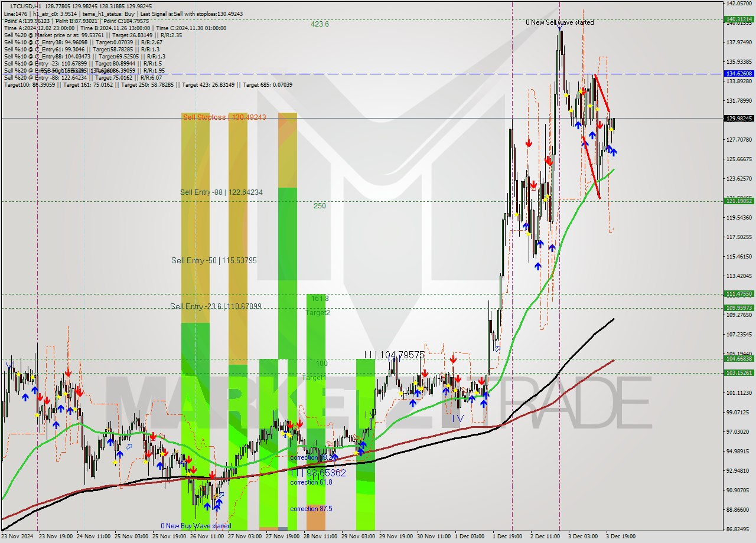Click the 117.50255 price axis value
The image size is (756, 543).
pyautogui.click(x=739, y=237)
